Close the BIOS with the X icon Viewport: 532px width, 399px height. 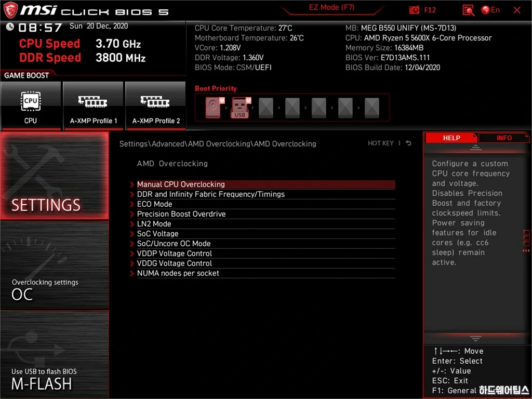coord(517,10)
